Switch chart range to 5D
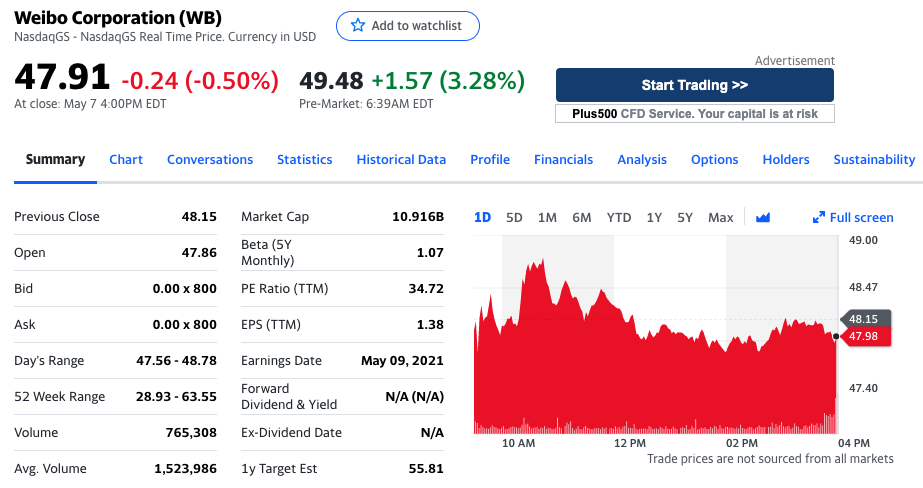Screen dimensions: 923x488 pyautogui.click(x=514, y=218)
